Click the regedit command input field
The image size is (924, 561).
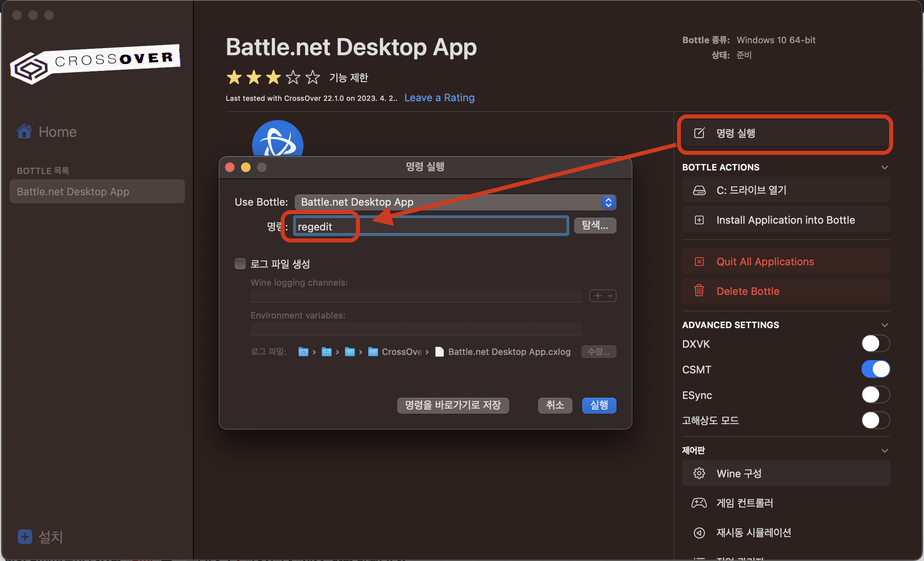pos(430,226)
